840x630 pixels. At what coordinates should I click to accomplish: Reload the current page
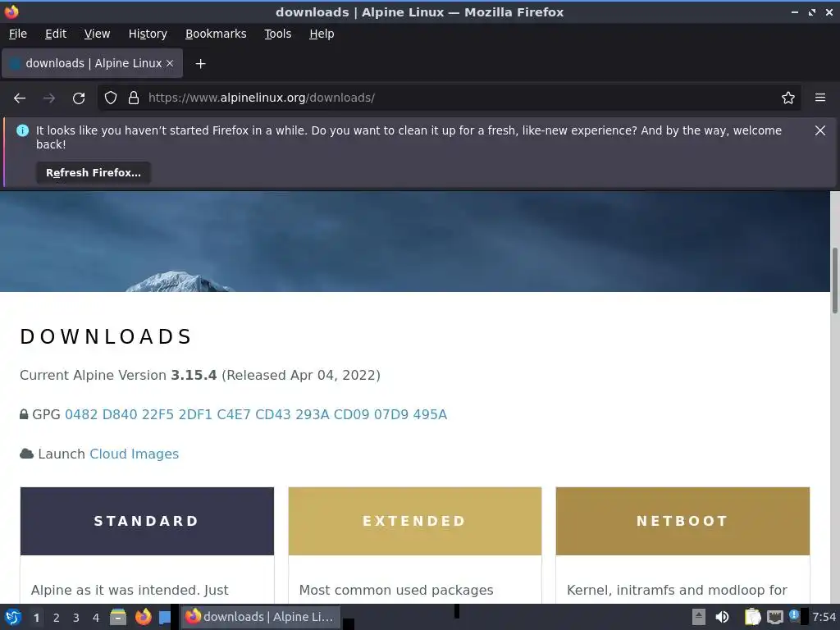point(79,98)
